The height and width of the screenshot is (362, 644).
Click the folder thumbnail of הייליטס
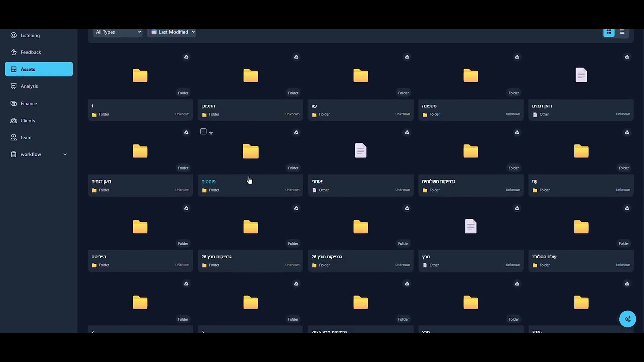pyautogui.click(x=140, y=227)
